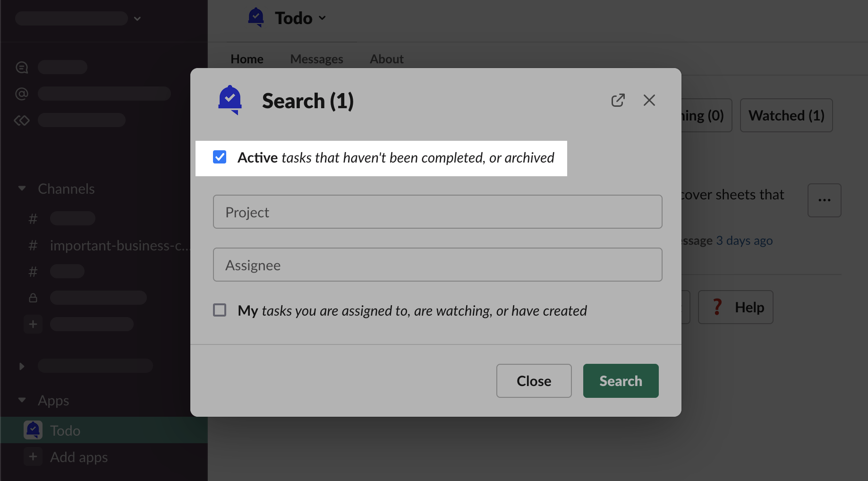This screenshot has width=868, height=481.
Task: Click the plus icon next to Add apps
Action: 33,457
